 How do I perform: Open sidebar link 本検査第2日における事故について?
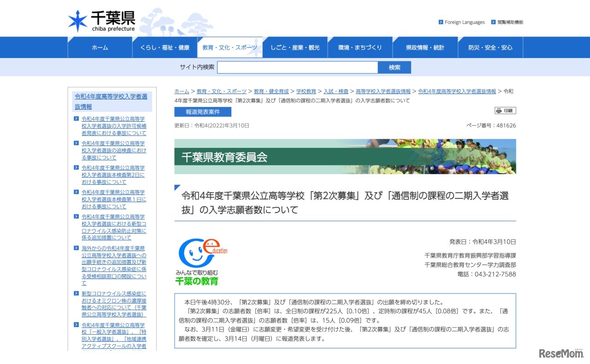click(113, 175)
